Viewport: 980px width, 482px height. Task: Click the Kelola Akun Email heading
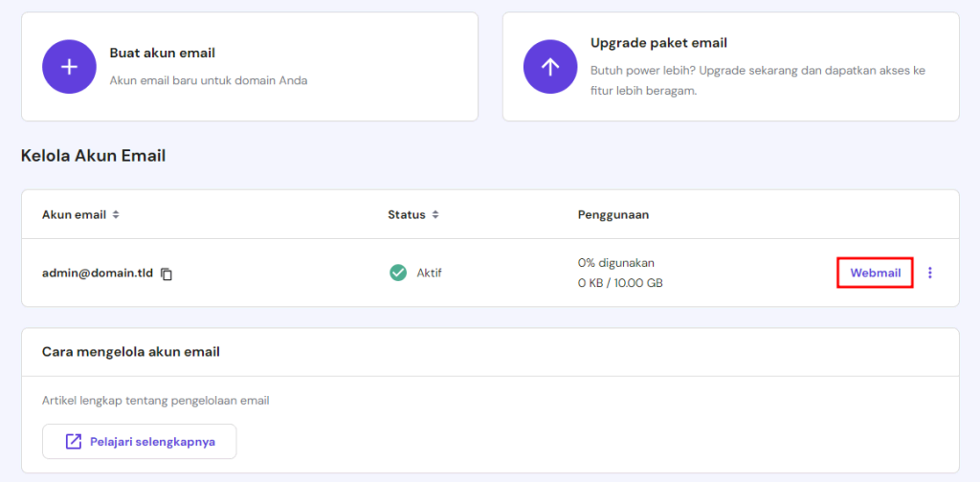pos(93,155)
